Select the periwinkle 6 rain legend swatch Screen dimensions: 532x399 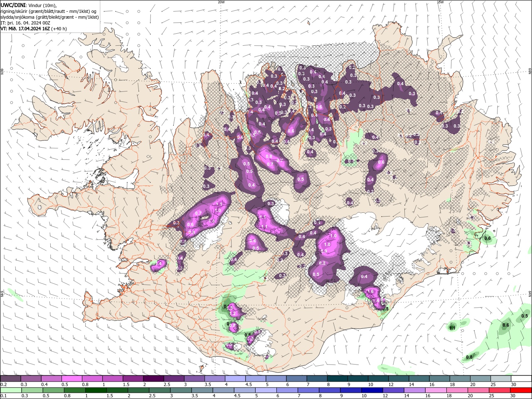pyautogui.click(x=287, y=390)
